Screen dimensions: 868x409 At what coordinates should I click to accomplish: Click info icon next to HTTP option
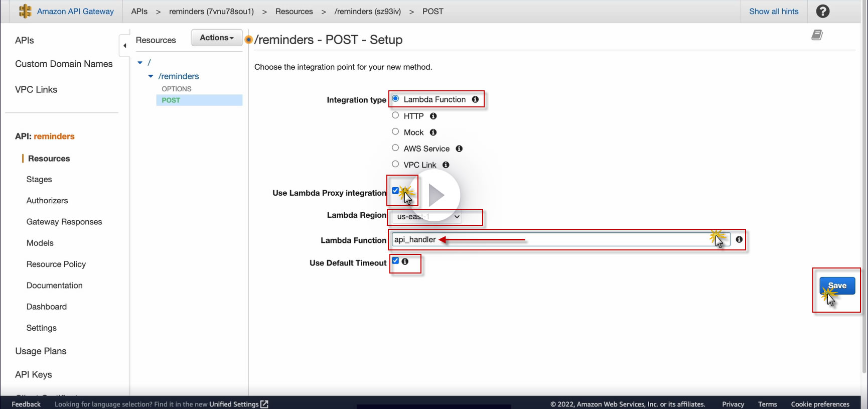click(433, 116)
